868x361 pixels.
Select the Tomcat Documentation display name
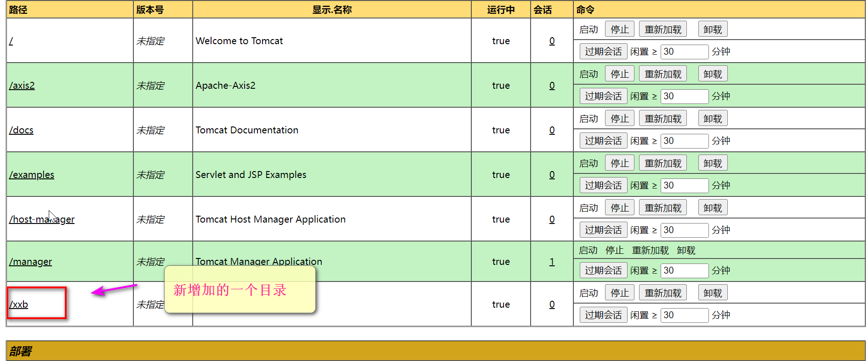[247, 130]
